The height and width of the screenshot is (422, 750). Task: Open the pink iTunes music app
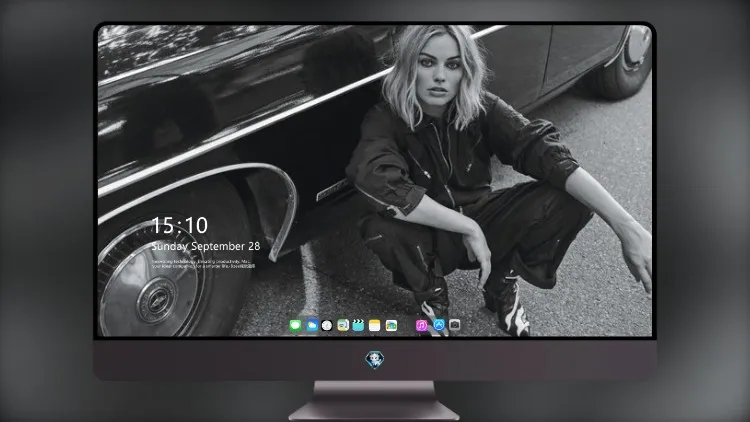(x=421, y=326)
